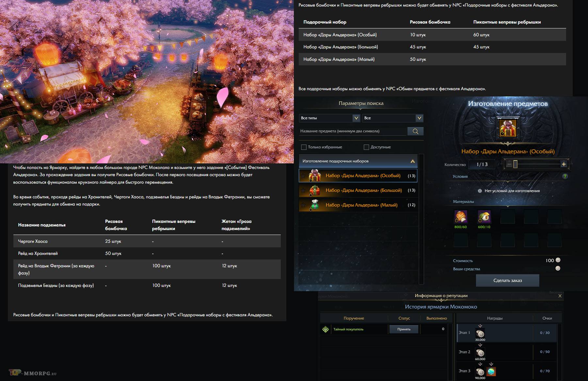Click the star icon on Большой recipe row
The image size is (588, 381).
point(303,190)
